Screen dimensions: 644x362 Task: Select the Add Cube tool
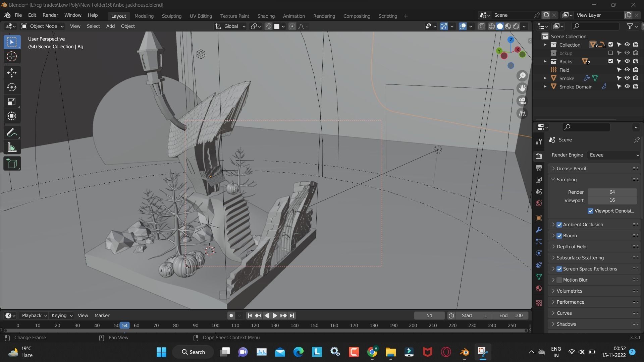(x=12, y=164)
